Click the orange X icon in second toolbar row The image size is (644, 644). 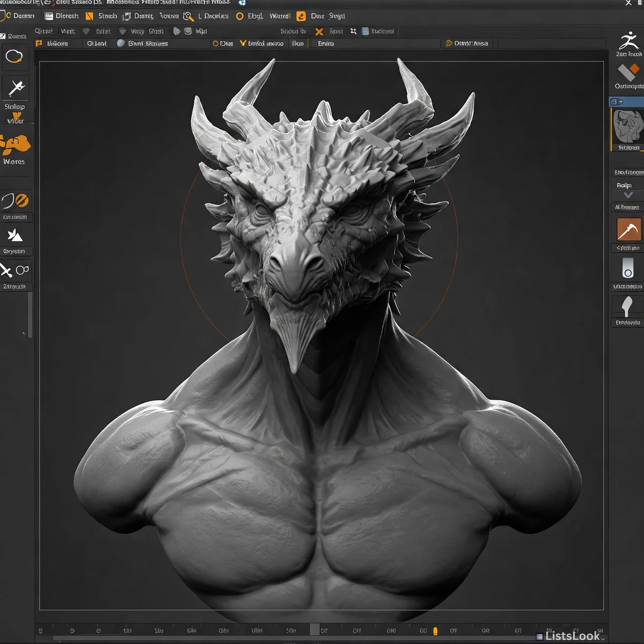(319, 32)
